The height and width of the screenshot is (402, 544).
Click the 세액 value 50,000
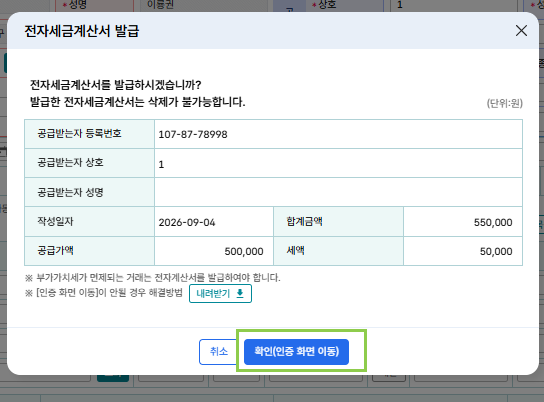(496, 251)
